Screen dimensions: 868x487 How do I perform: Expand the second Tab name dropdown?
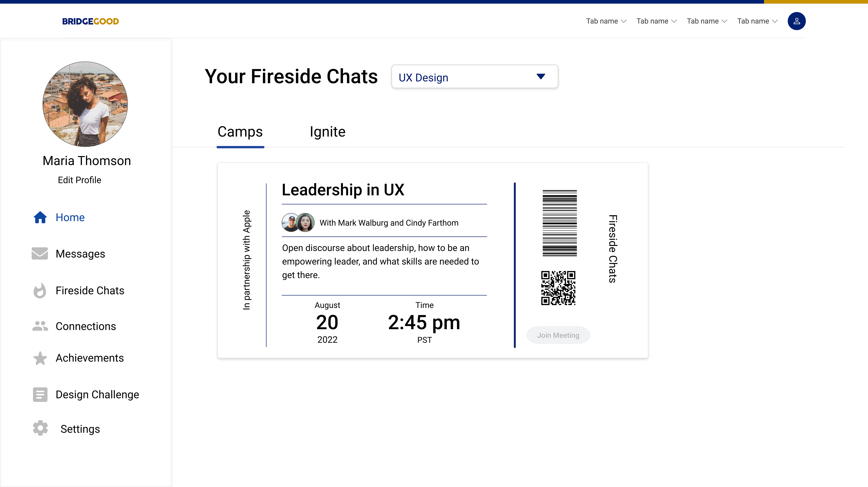point(656,21)
